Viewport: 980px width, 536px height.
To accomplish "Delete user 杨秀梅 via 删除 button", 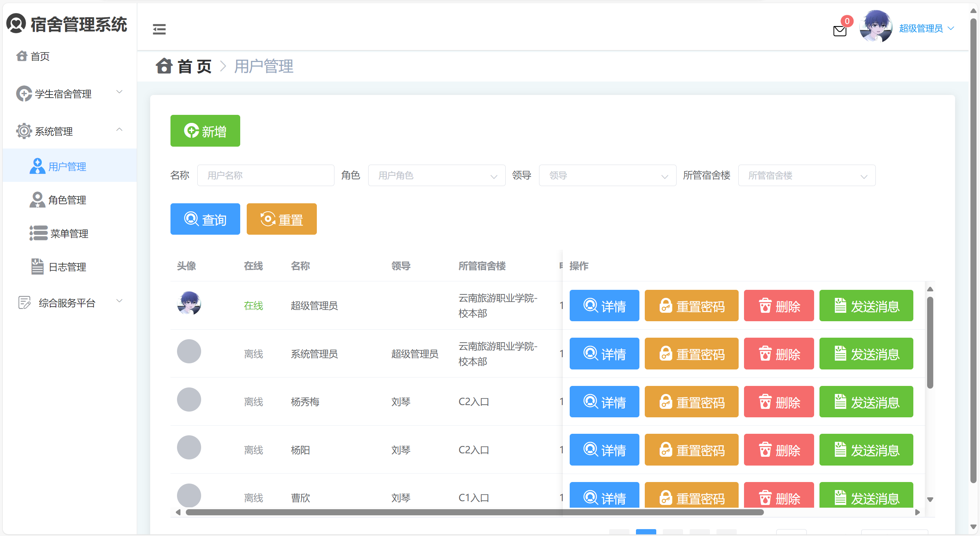I will tap(778, 402).
